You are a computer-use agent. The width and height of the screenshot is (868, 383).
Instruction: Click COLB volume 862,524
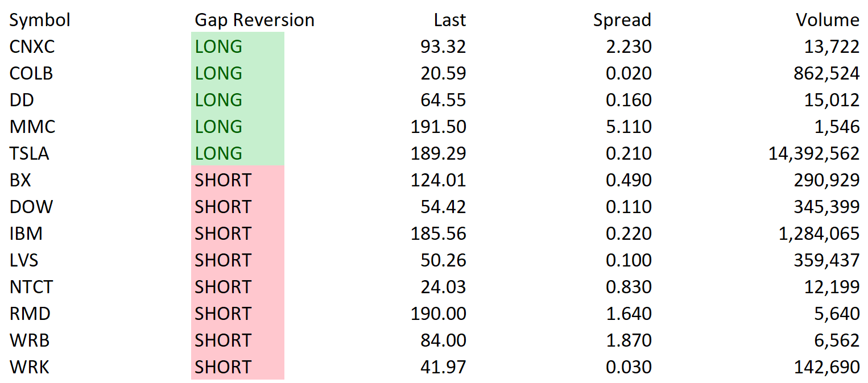tap(828, 73)
